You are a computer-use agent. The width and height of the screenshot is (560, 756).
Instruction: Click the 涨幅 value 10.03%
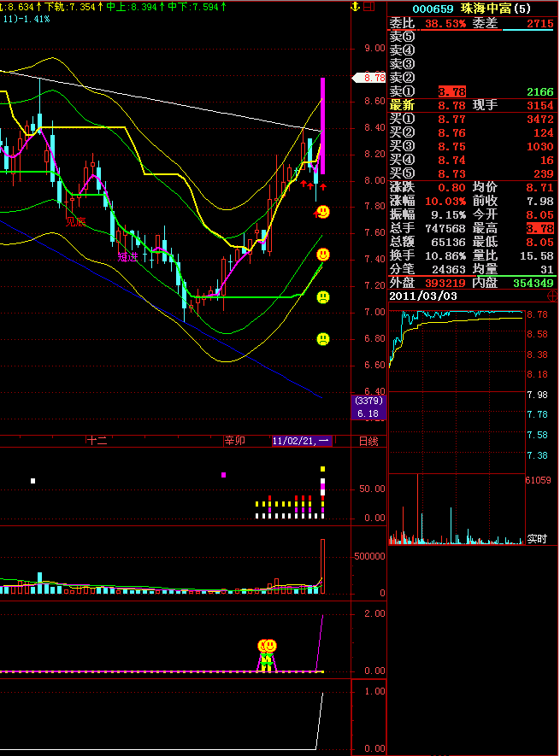click(445, 201)
